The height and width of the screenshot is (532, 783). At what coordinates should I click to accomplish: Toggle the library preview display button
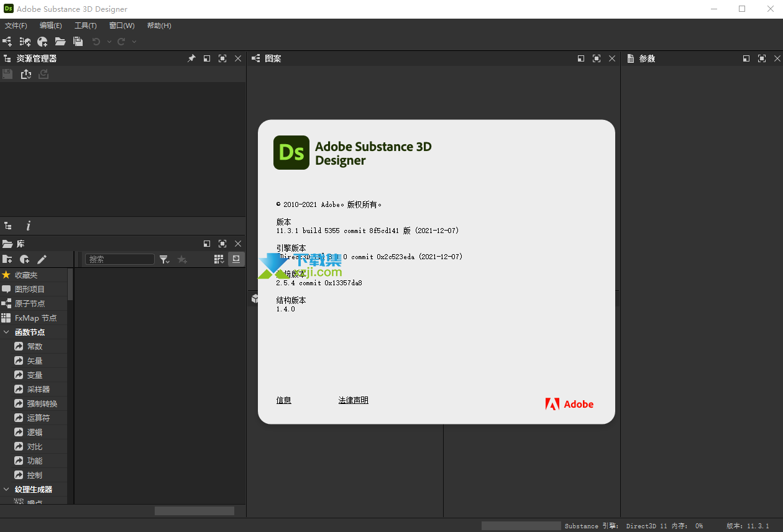236,259
